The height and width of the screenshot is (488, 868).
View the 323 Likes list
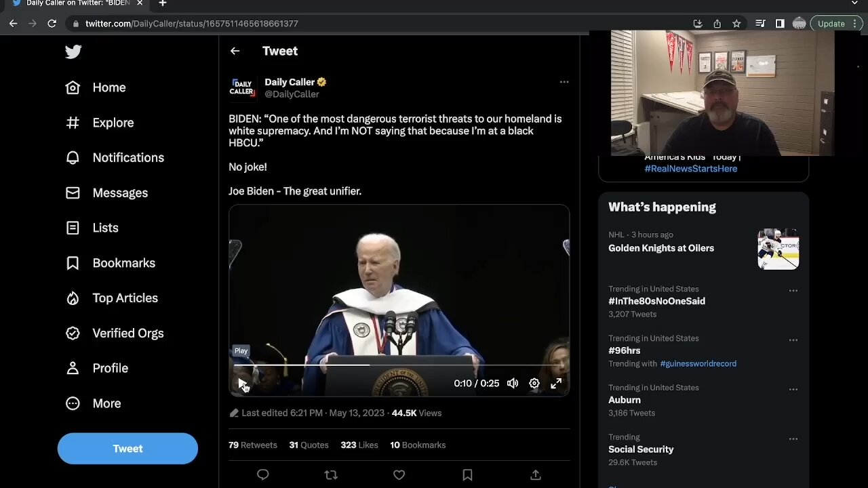pos(359,445)
